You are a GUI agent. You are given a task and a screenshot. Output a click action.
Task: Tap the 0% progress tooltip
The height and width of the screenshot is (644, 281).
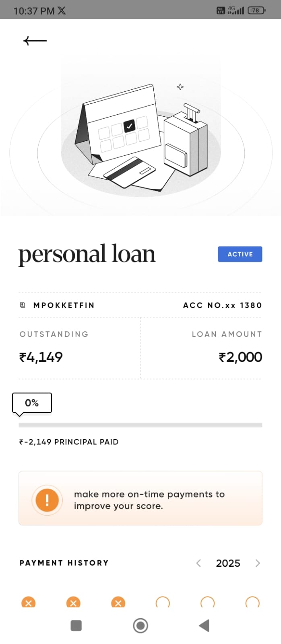point(32,403)
